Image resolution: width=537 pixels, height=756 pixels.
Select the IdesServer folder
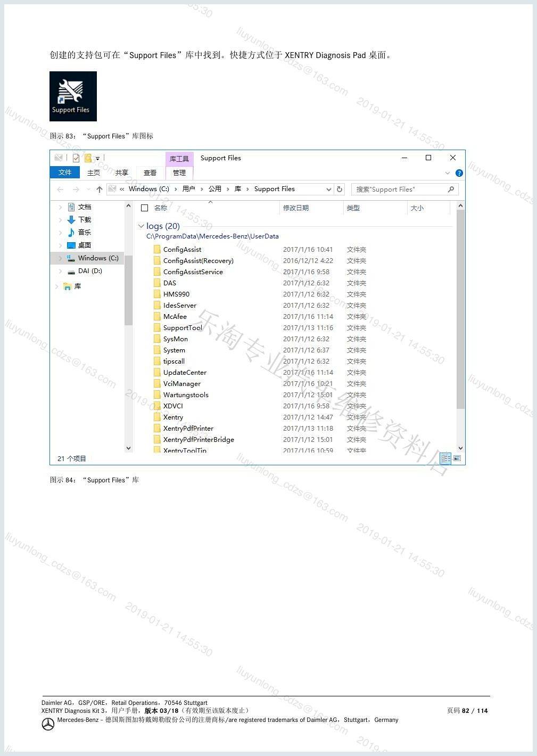(x=179, y=306)
